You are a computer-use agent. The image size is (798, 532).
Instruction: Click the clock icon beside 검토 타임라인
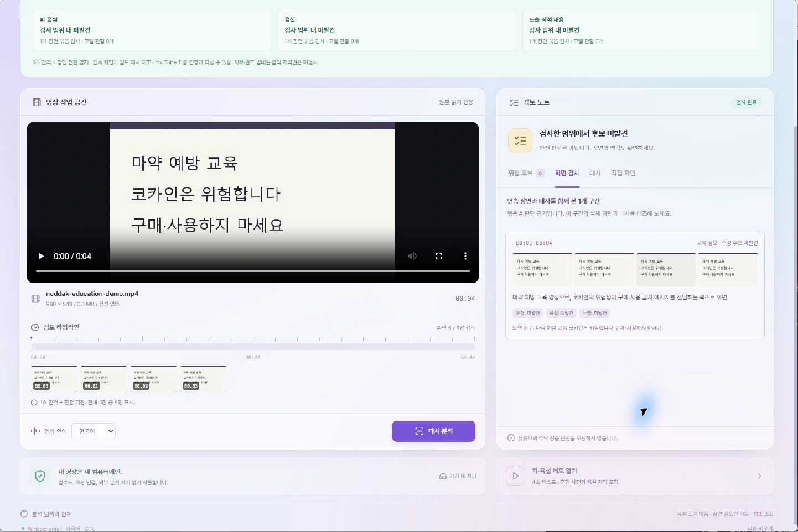(x=35, y=327)
